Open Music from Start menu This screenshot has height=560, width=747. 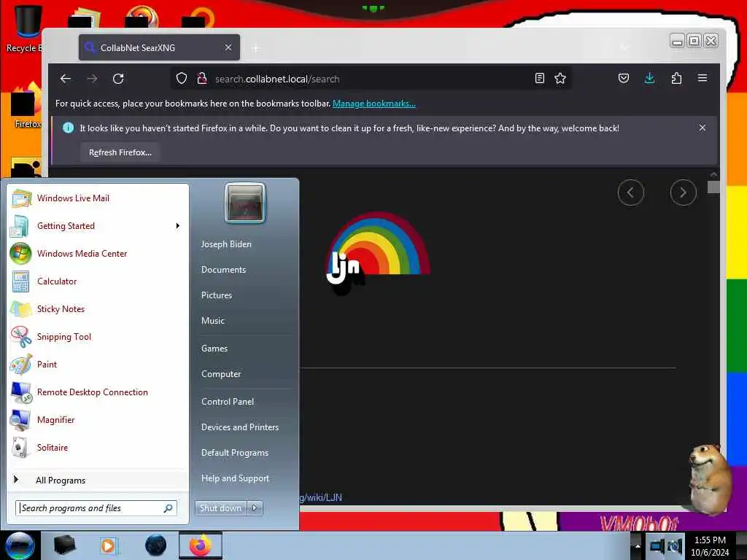[x=213, y=321]
